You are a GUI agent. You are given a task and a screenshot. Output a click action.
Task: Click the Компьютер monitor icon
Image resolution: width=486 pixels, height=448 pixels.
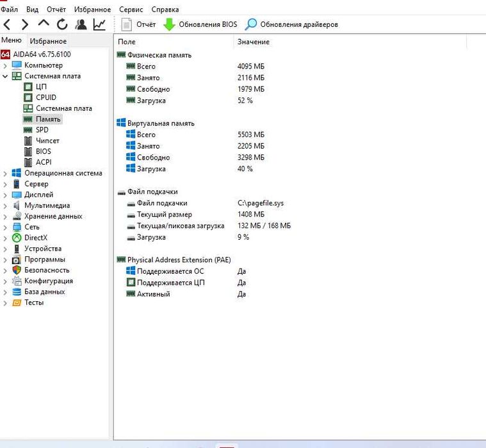[17, 65]
